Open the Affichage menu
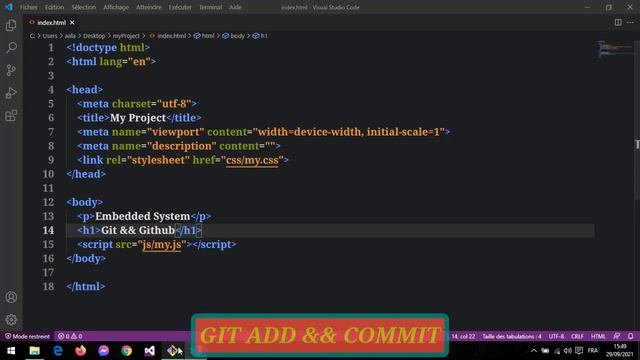 point(116,7)
